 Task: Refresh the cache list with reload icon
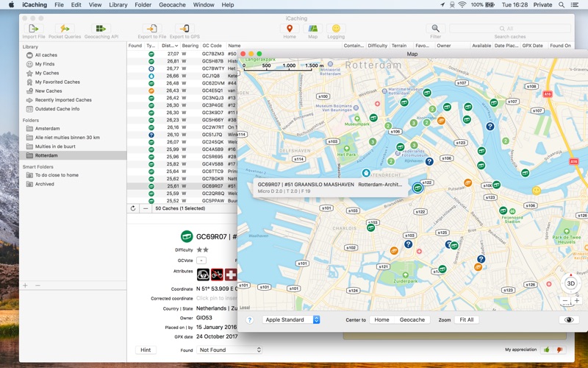[x=133, y=208]
